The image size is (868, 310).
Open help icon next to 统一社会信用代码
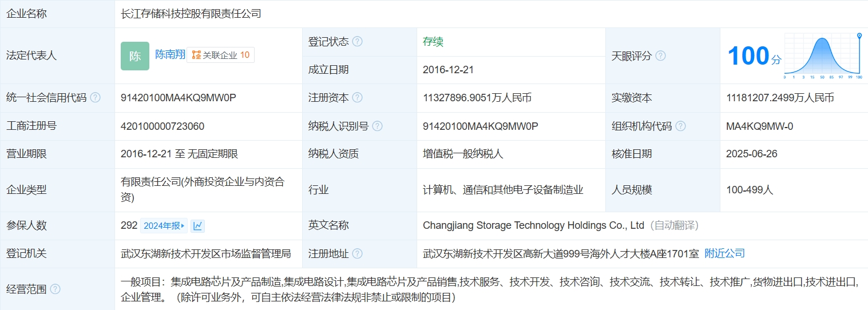coord(95,98)
